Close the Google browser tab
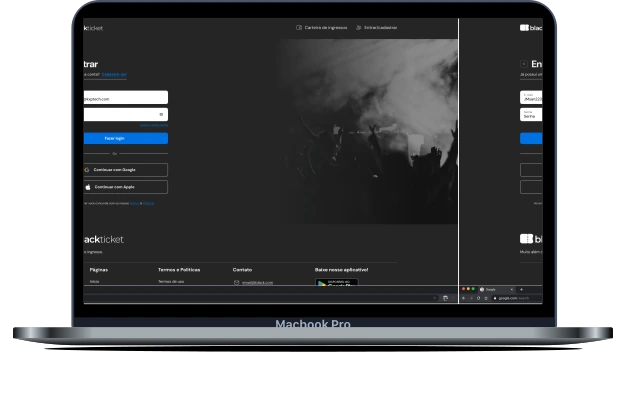Image resolution: width=627 pixels, height=396 pixels. coord(511,289)
